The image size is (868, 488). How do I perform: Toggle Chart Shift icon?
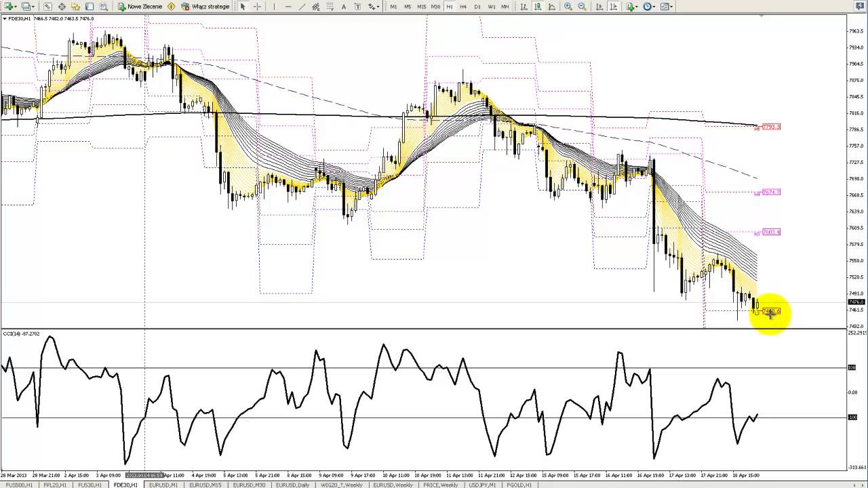(x=614, y=6)
